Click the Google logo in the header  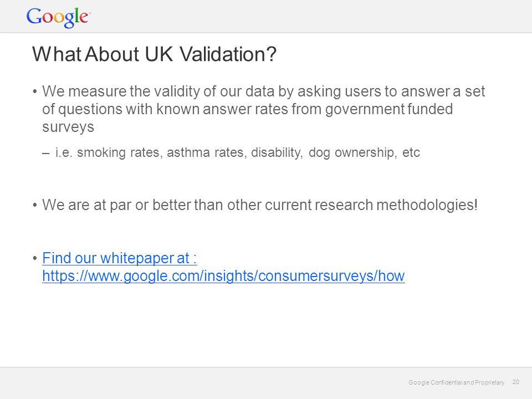[58, 17]
